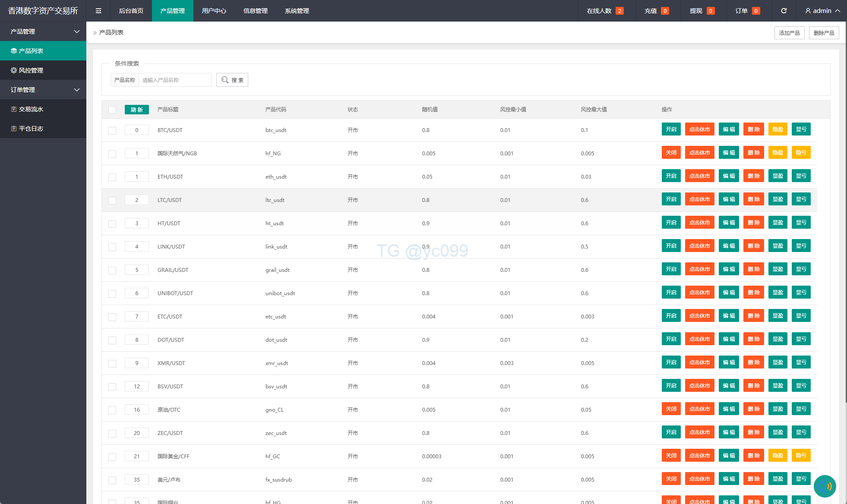Click 点击休市 for ETH/USDT row
Image resolution: width=847 pixels, height=504 pixels.
click(699, 176)
